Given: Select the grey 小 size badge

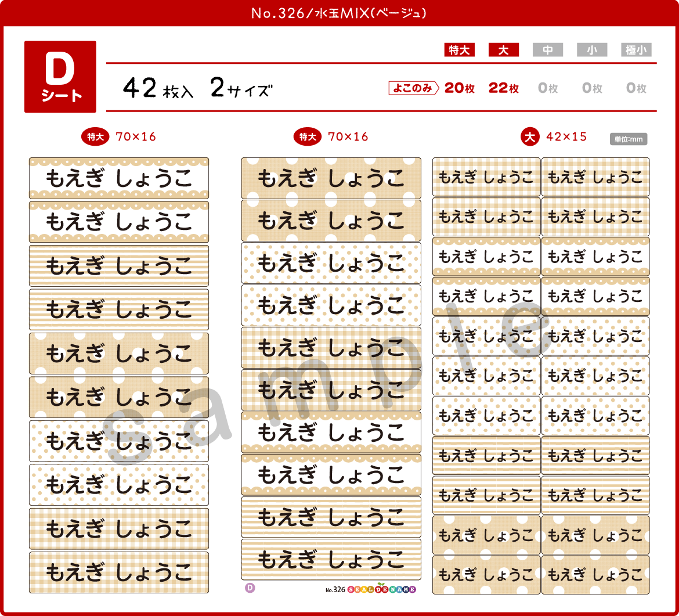Looking at the screenshot, I should tap(592, 50).
